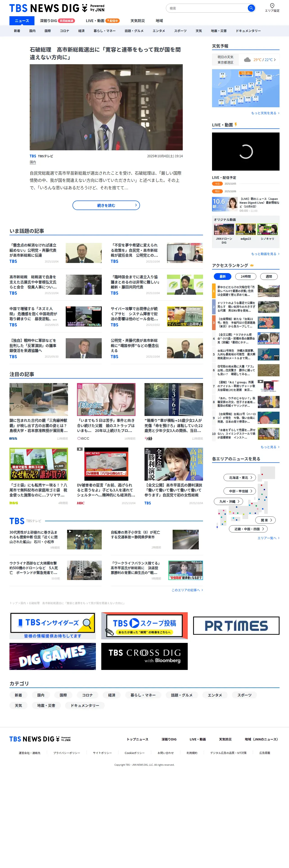
Task: Select the 今日 schedule badge
Action: [x=217, y=184]
